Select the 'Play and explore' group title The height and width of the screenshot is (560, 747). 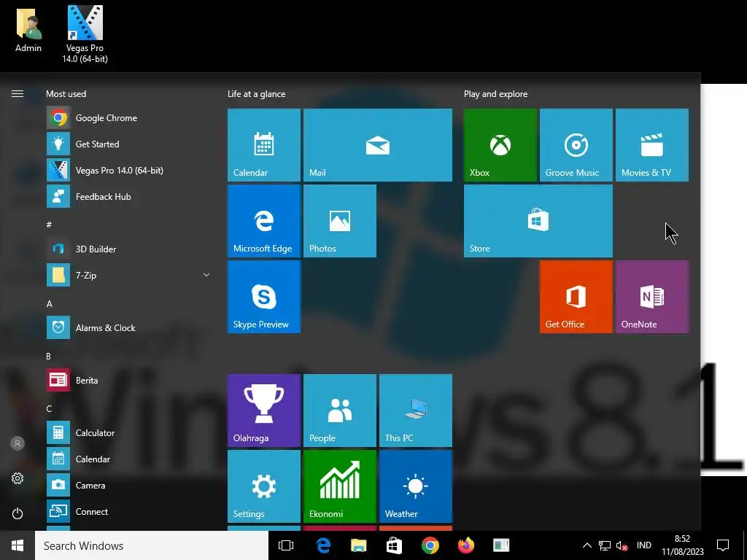(495, 94)
